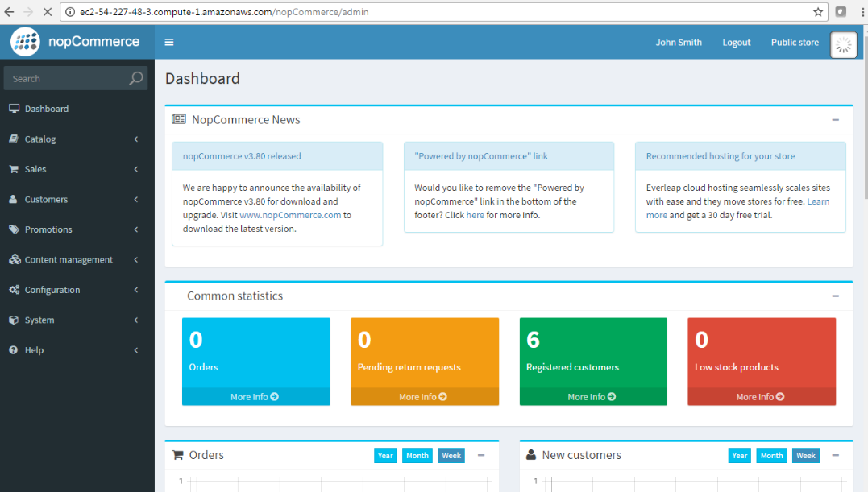Click the Customers person icon
This screenshot has height=492, width=868.
coord(13,199)
